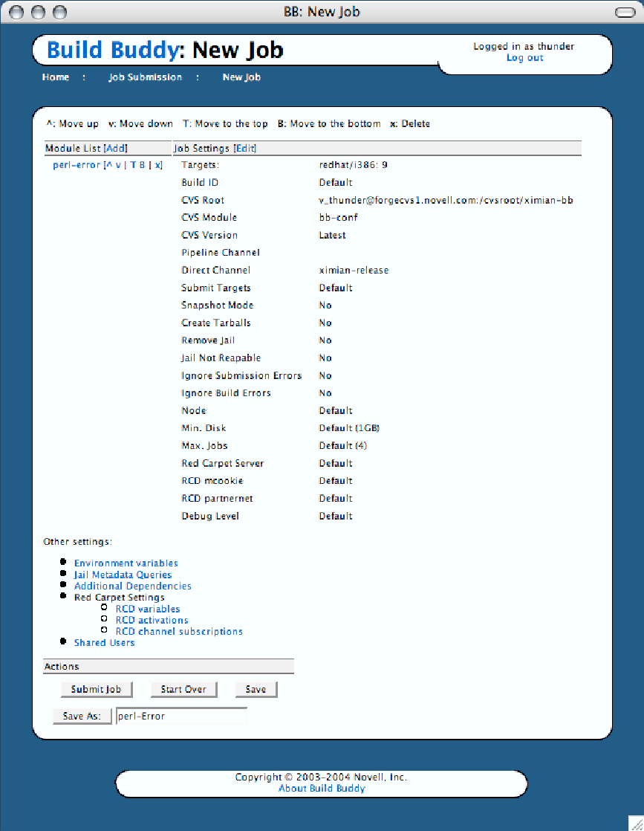Add a module to Module List

(x=115, y=149)
